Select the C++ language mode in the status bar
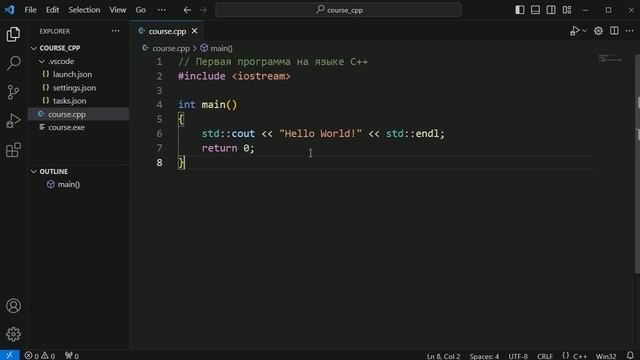 click(580, 356)
